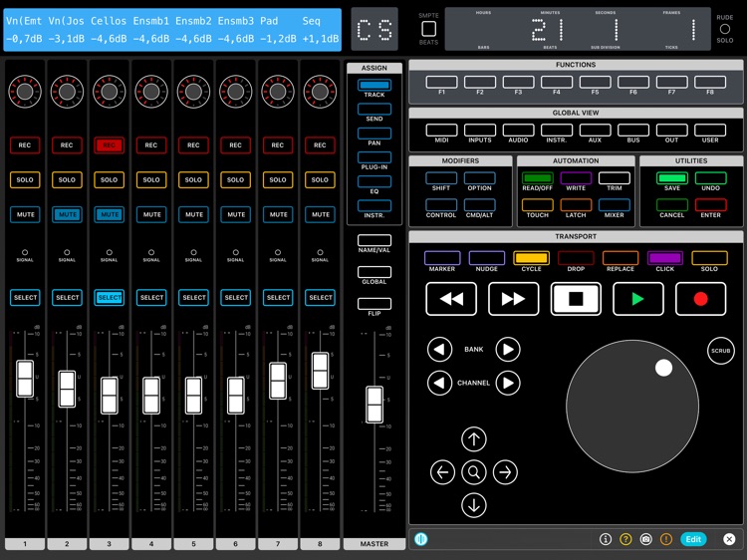Unmute channel 2
The height and width of the screenshot is (560, 747).
point(67,214)
